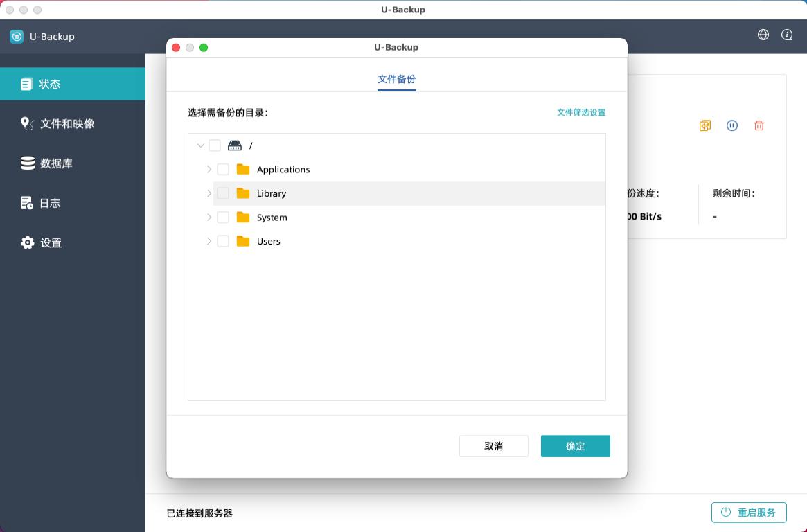The width and height of the screenshot is (807, 532).
Task: Open the info icon in header
Action: [787, 35]
